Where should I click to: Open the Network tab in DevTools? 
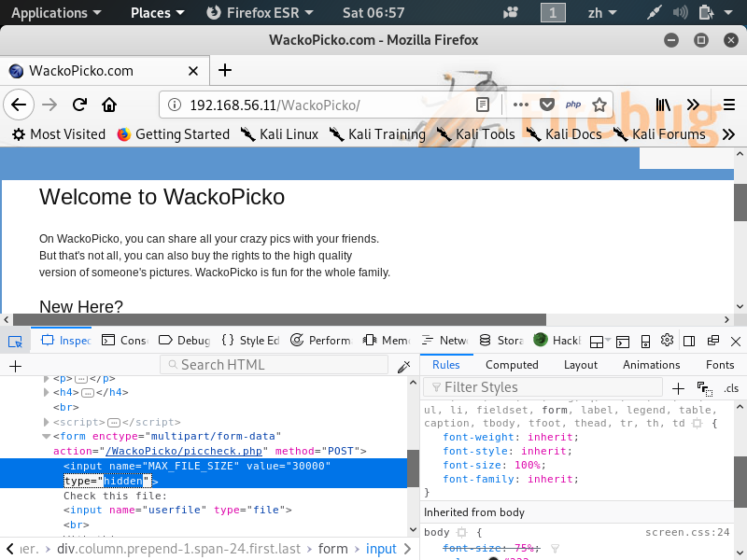[x=444, y=341]
